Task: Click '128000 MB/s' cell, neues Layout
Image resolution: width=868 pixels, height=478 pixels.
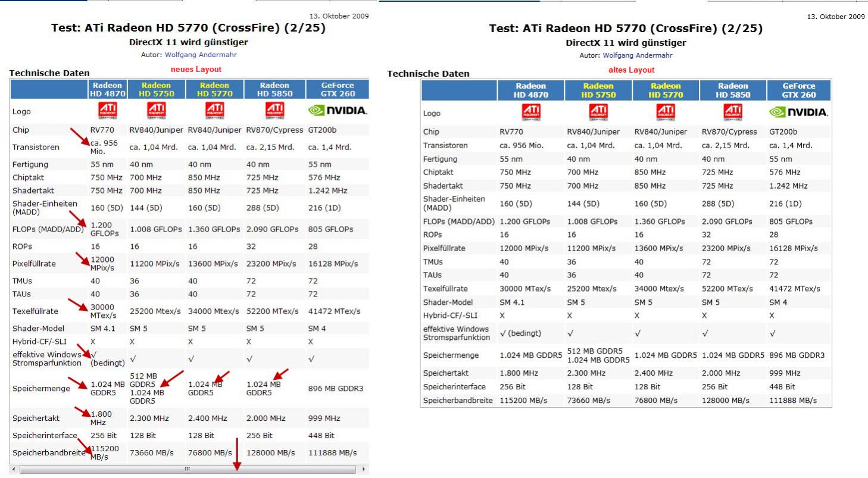Action: (x=271, y=453)
